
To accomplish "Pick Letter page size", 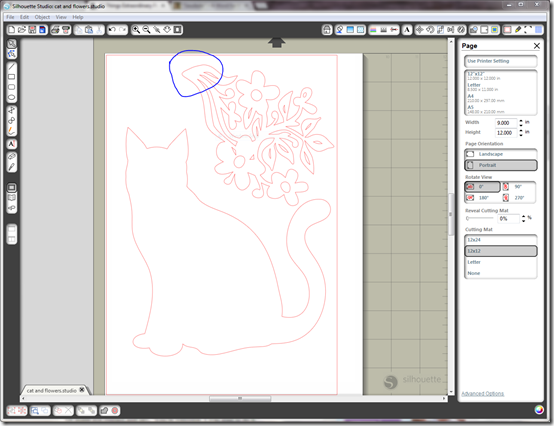I will coord(501,87).
